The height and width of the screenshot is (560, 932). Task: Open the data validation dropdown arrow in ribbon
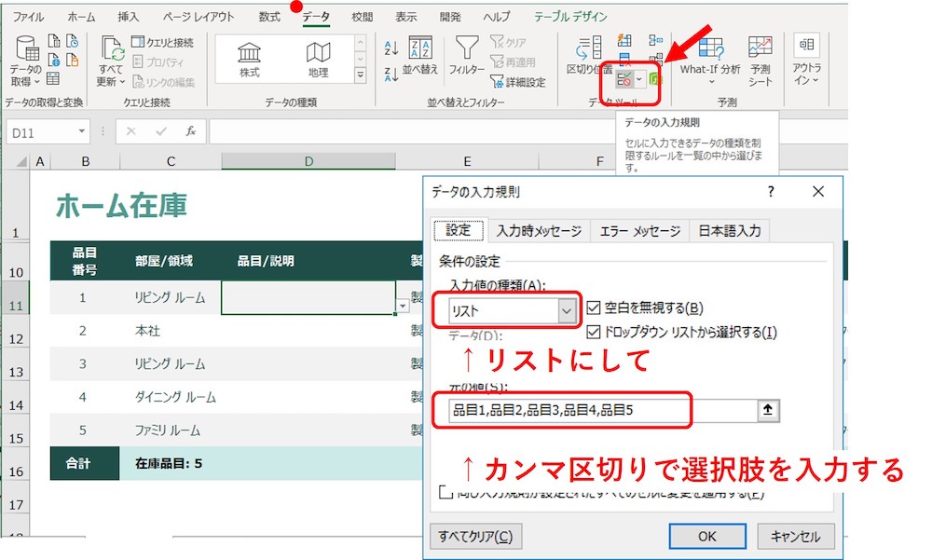click(639, 79)
